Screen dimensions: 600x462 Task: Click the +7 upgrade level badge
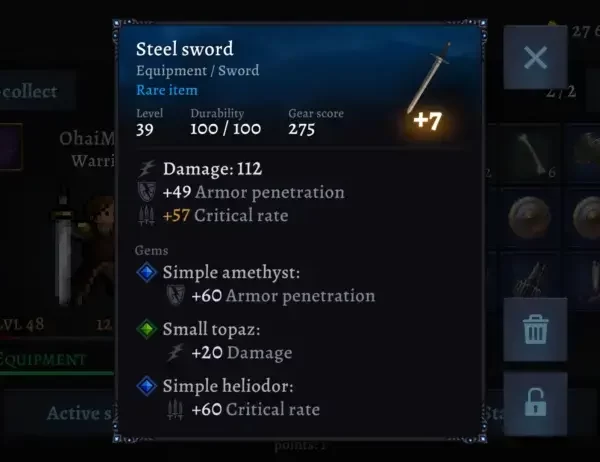pos(428,121)
